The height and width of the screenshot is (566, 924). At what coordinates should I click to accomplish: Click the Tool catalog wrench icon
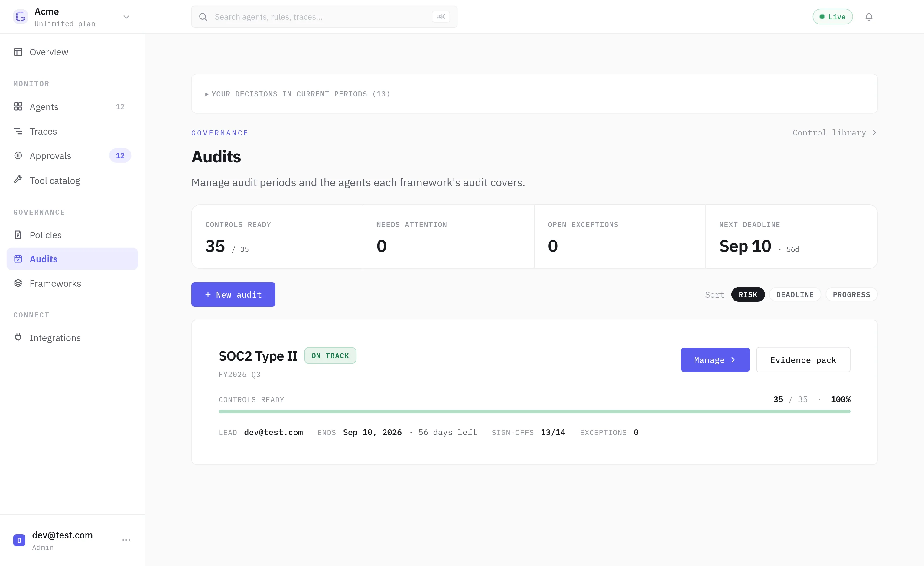[18, 180]
